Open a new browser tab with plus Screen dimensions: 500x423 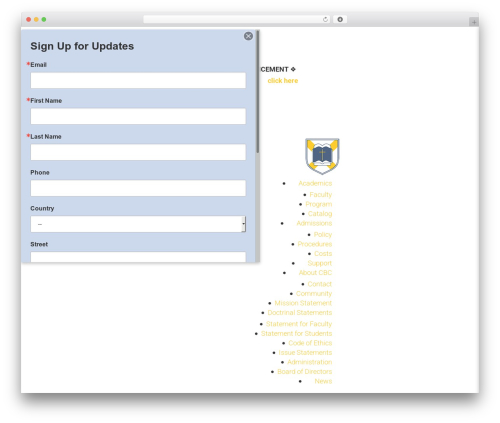(474, 22)
